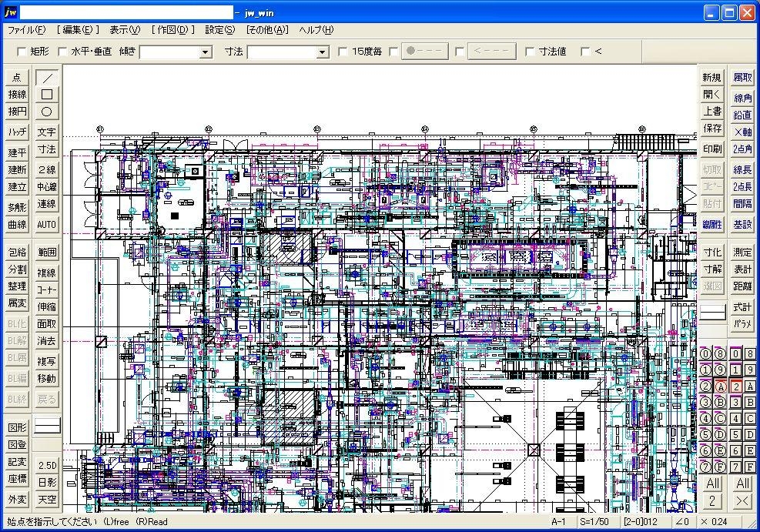Screen dimensions: 760x532
Task: Click the All button under circled layers
Action: (x=712, y=483)
